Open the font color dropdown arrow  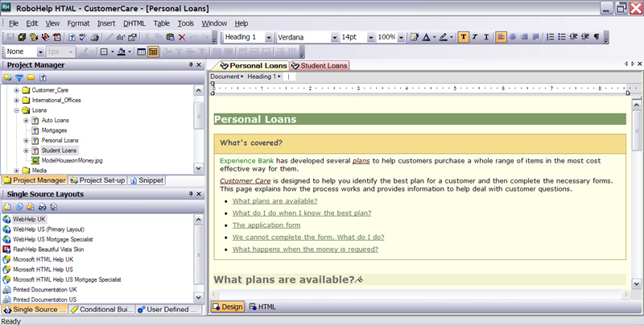coord(434,37)
